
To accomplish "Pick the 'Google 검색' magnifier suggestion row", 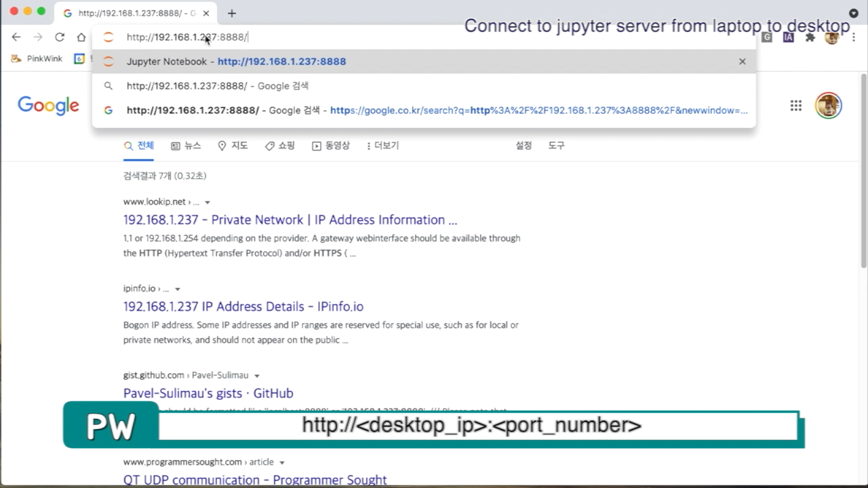I will [x=424, y=86].
